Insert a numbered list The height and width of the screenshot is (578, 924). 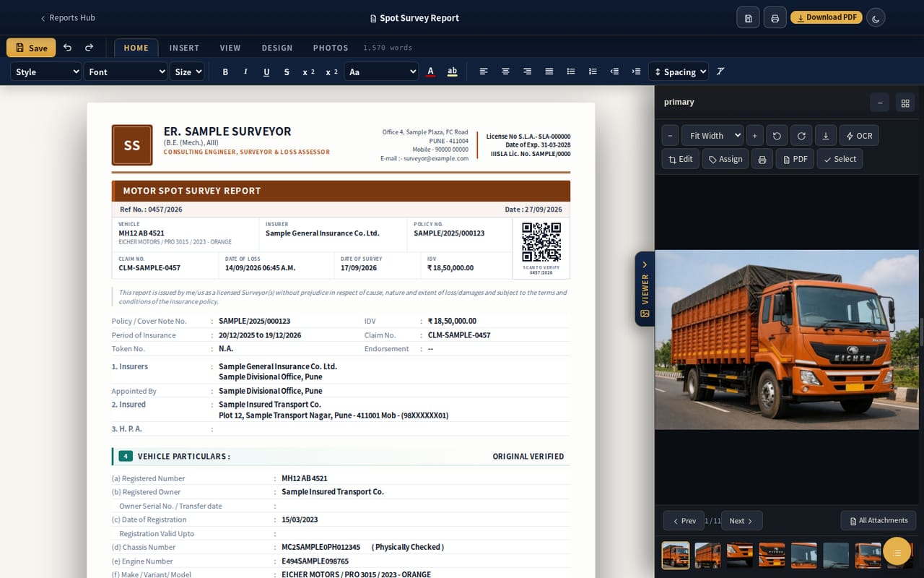pos(593,72)
